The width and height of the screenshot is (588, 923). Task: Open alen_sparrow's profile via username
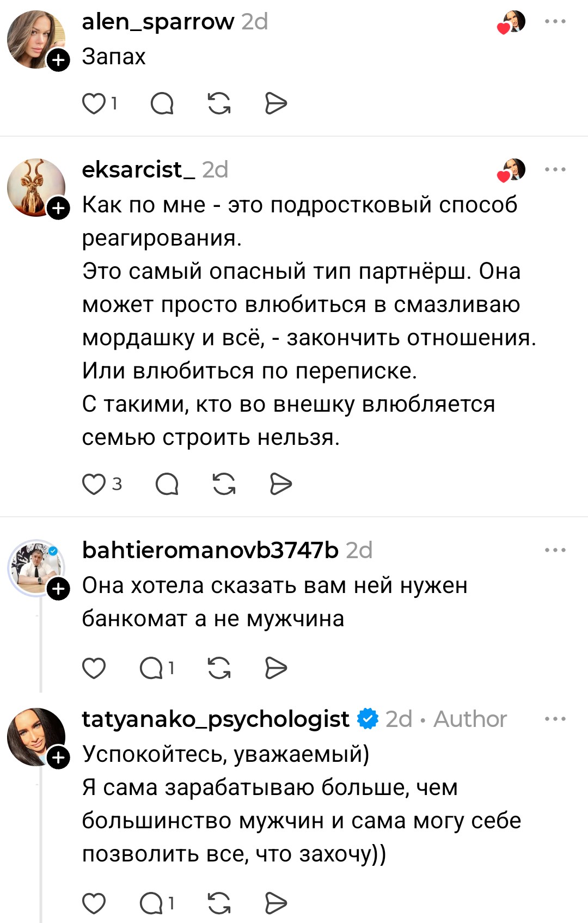158,22
